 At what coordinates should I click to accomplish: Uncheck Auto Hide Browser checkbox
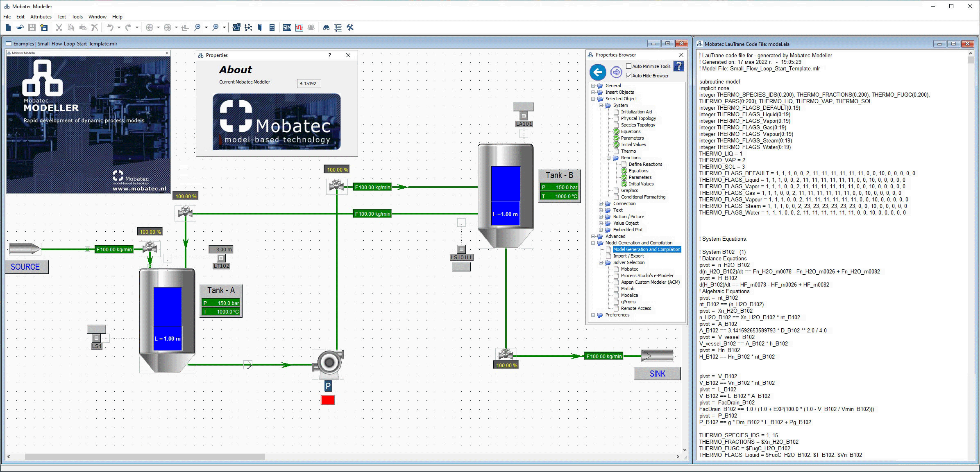tap(629, 75)
